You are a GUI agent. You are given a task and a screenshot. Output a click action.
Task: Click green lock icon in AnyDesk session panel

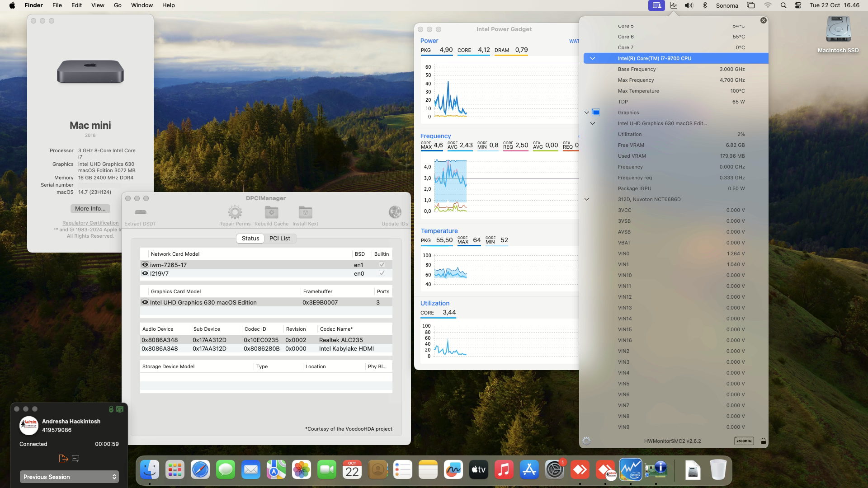point(111,409)
